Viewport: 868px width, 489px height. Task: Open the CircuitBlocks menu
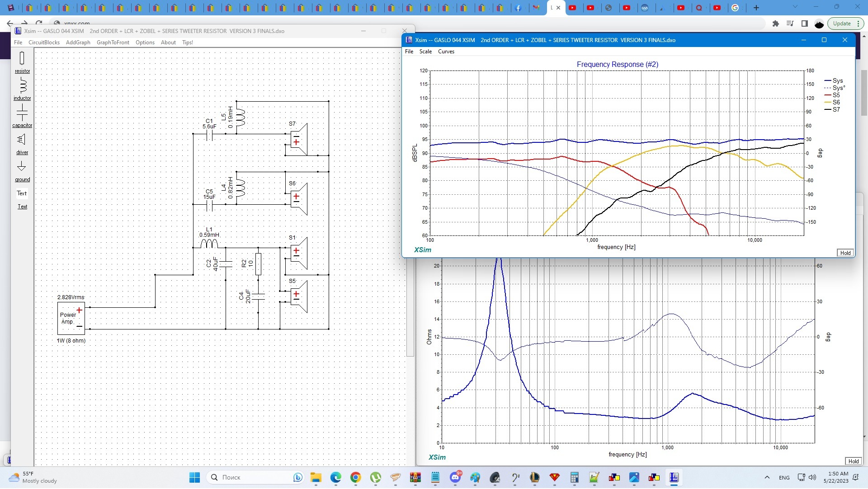44,42
